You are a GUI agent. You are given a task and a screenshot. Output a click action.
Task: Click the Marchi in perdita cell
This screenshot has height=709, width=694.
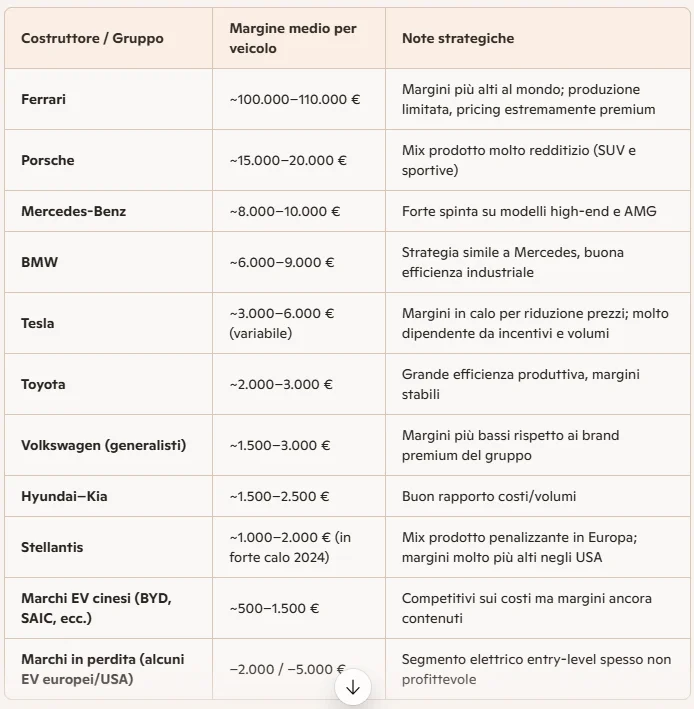109,669
